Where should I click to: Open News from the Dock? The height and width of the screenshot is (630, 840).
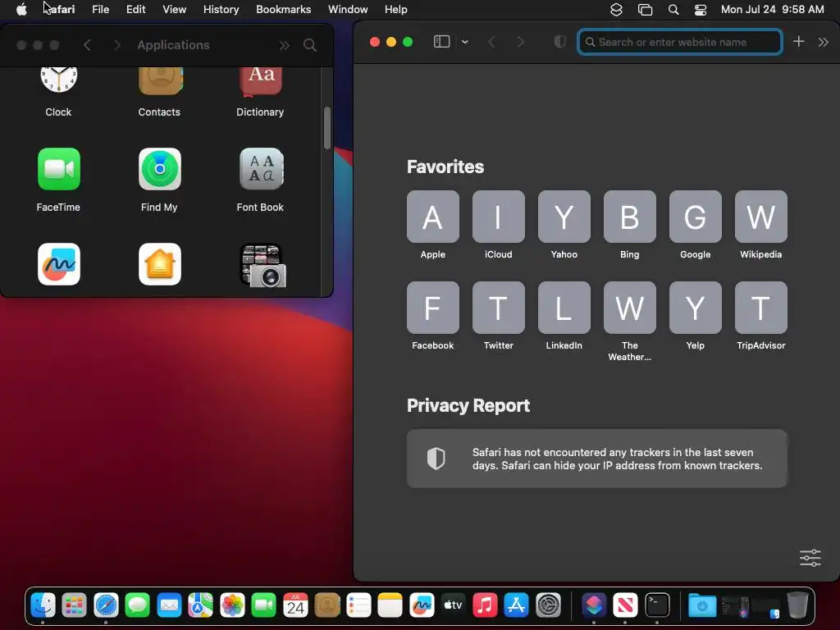click(625, 605)
